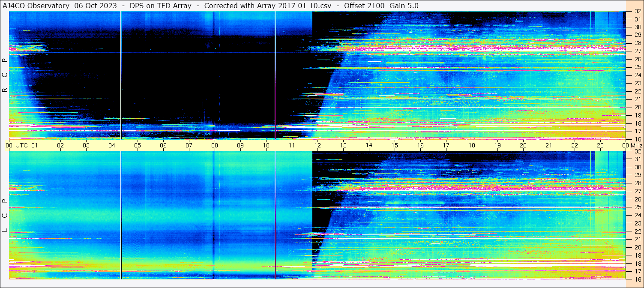644x288 pixels.
Task: Click the 26 MHz label of the LCP panel
Action: (x=637, y=199)
